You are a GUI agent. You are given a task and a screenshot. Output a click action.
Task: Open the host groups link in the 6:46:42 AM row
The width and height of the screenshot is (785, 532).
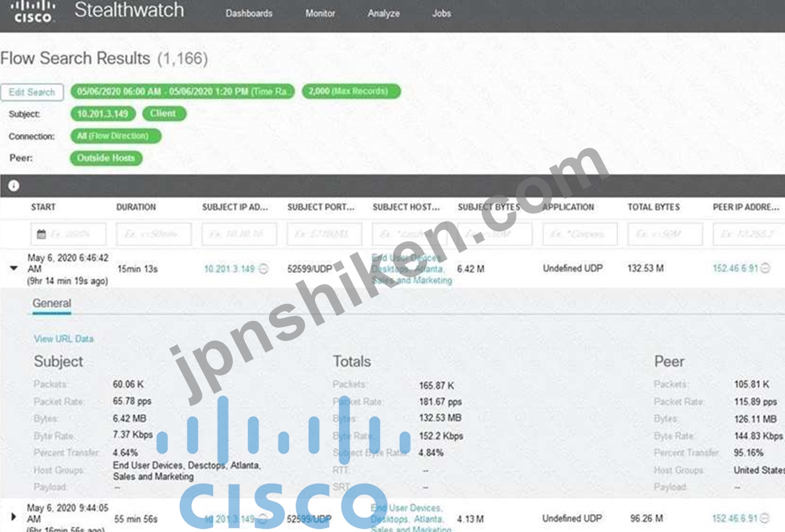click(411, 269)
